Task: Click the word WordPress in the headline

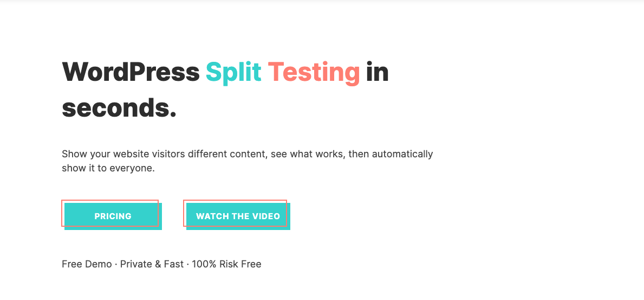Action: point(131,72)
